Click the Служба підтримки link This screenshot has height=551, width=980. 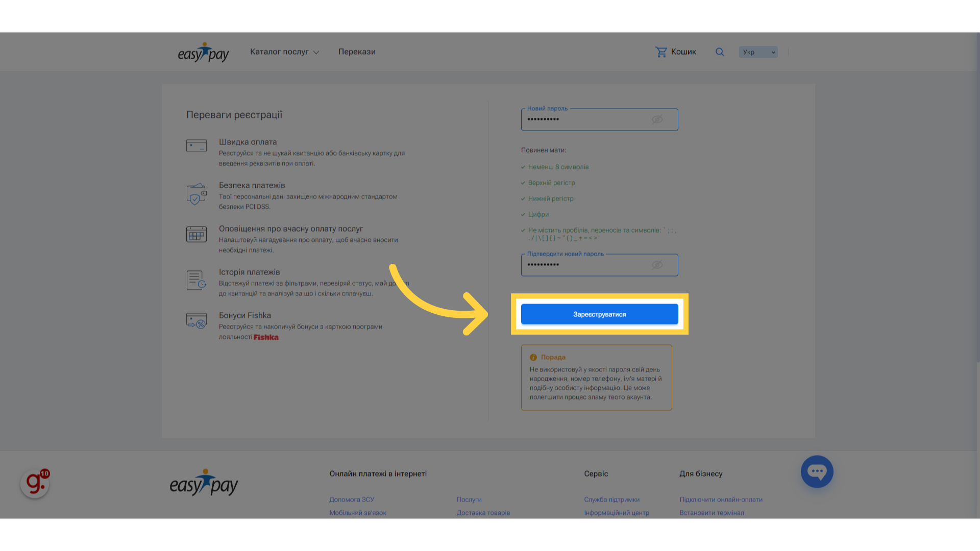(x=611, y=499)
